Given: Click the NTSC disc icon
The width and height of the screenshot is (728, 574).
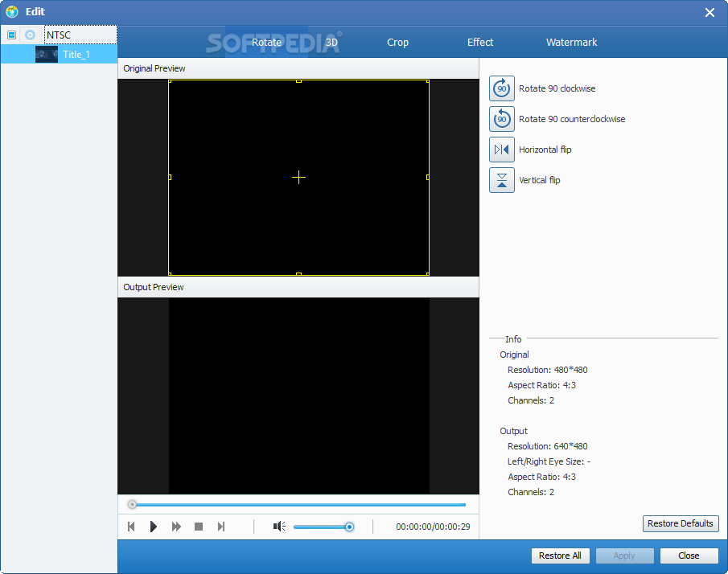Looking at the screenshot, I should pos(31,35).
